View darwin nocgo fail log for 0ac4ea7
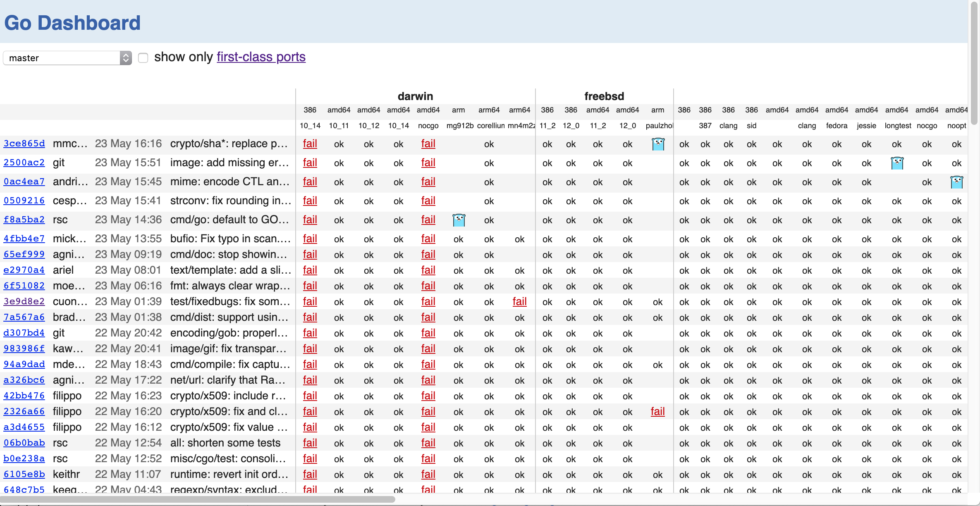The height and width of the screenshot is (506, 980). point(428,181)
